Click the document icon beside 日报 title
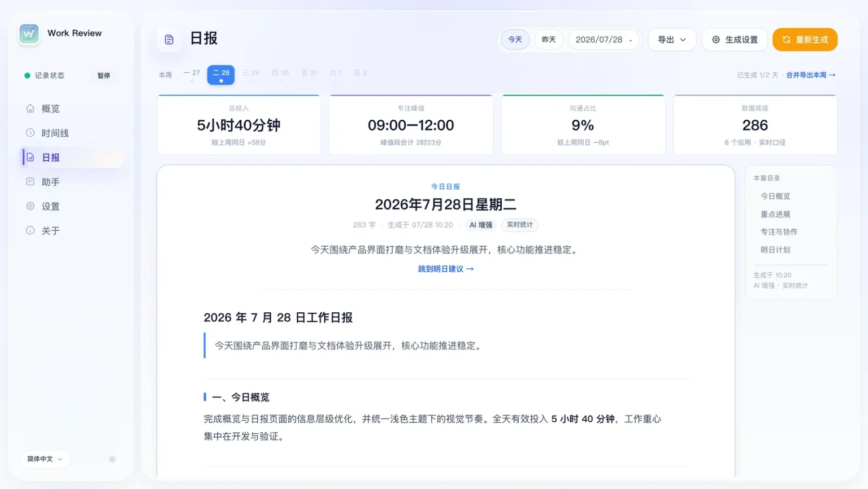The height and width of the screenshot is (489, 868). tap(169, 40)
